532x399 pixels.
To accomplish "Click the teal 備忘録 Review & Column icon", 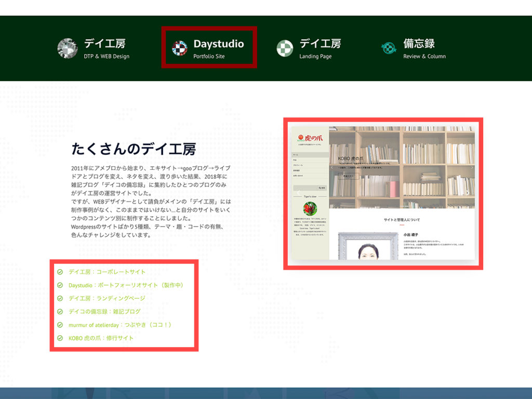I will [x=389, y=48].
